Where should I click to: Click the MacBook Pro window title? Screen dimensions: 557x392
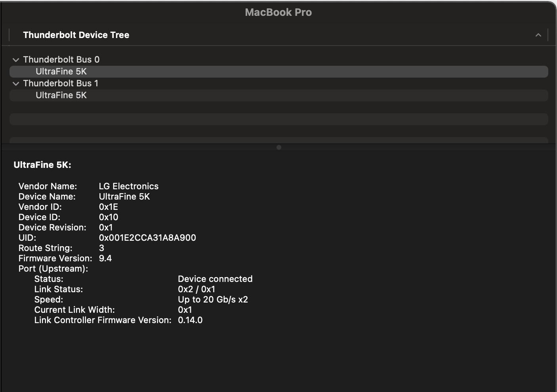tap(278, 12)
